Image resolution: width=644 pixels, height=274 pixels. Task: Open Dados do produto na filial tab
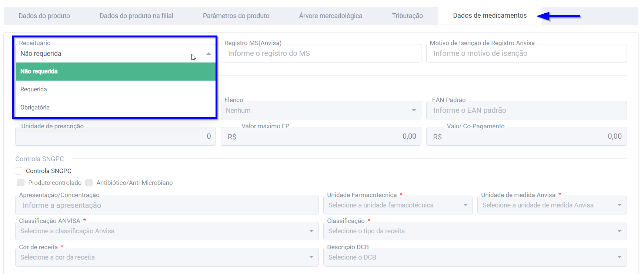click(x=136, y=16)
